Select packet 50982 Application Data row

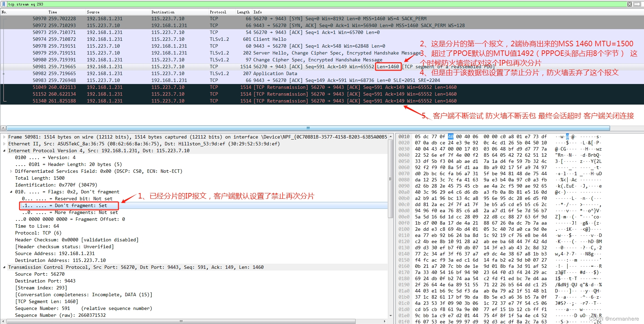coord(322,73)
